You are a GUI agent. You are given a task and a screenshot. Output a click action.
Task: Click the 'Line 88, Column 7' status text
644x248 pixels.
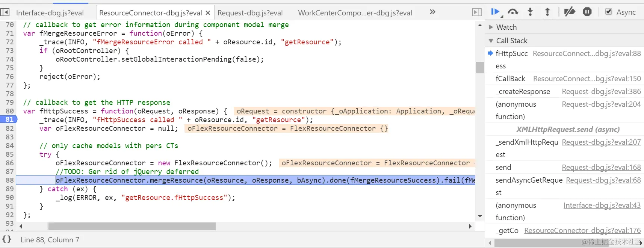pyautogui.click(x=50, y=240)
